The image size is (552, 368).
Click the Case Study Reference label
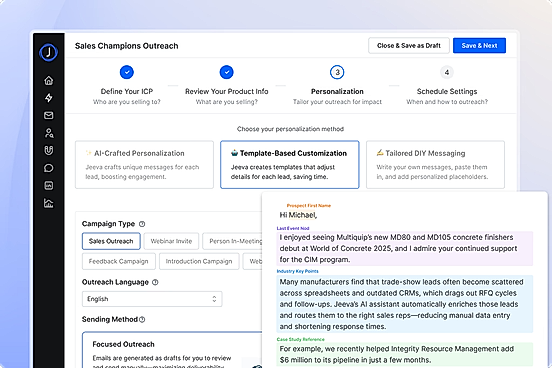tap(301, 339)
